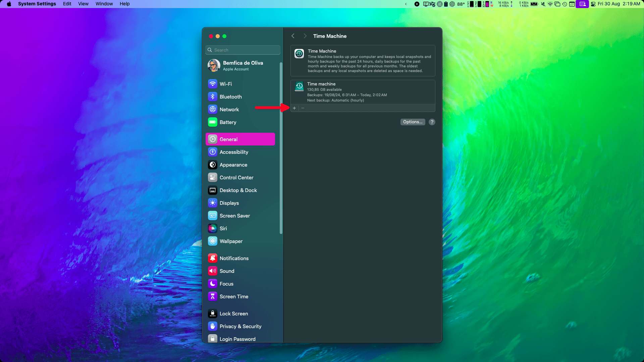Select the Time machine backup disk row
644x362 pixels.
click(x=363, y=92)
